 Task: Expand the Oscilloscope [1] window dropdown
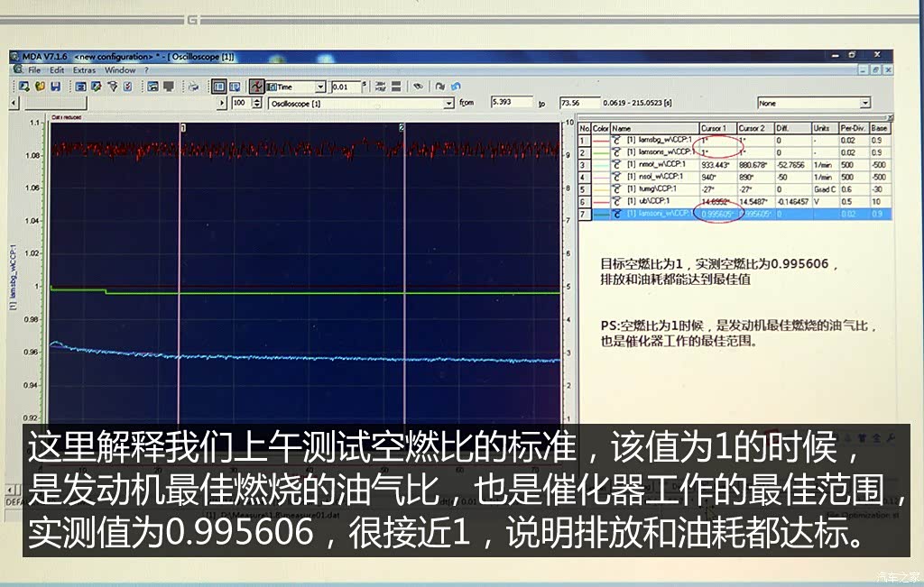(x=448, y=104)
